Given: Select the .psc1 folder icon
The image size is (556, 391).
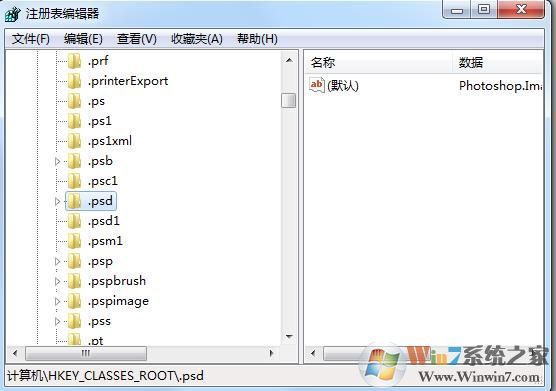Looking at the screenshot, I should (74, 181).
